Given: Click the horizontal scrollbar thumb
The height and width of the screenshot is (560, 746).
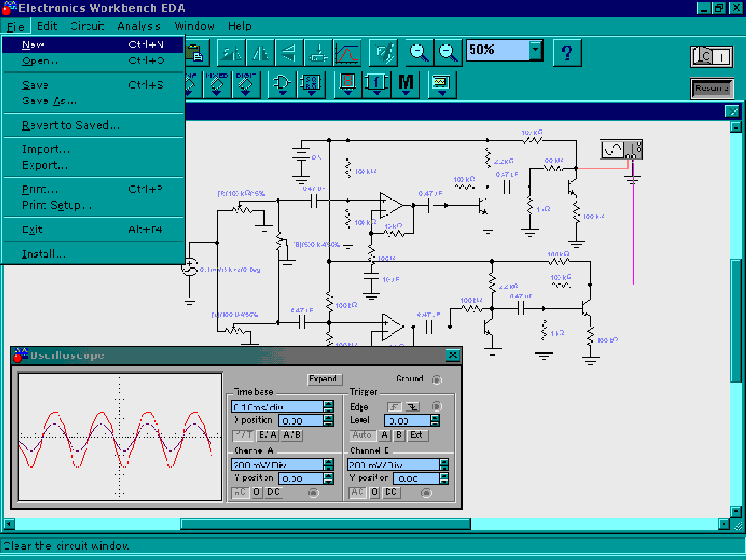Looking at the screenshot, I should tap(325, 524).
